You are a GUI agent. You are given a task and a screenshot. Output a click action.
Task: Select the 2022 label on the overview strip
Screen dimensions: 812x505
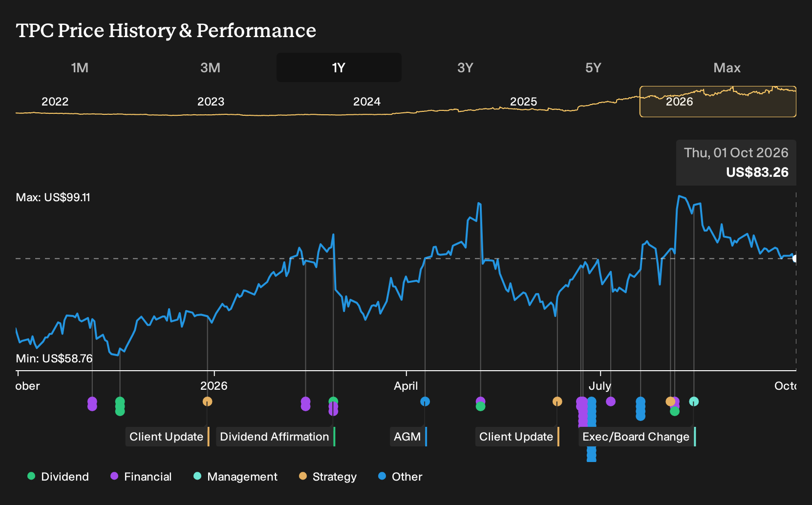pos(55,102)
